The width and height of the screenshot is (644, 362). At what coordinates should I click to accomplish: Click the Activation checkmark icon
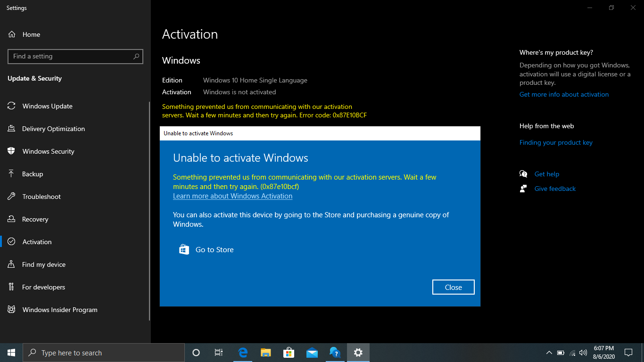click(12, 242)
